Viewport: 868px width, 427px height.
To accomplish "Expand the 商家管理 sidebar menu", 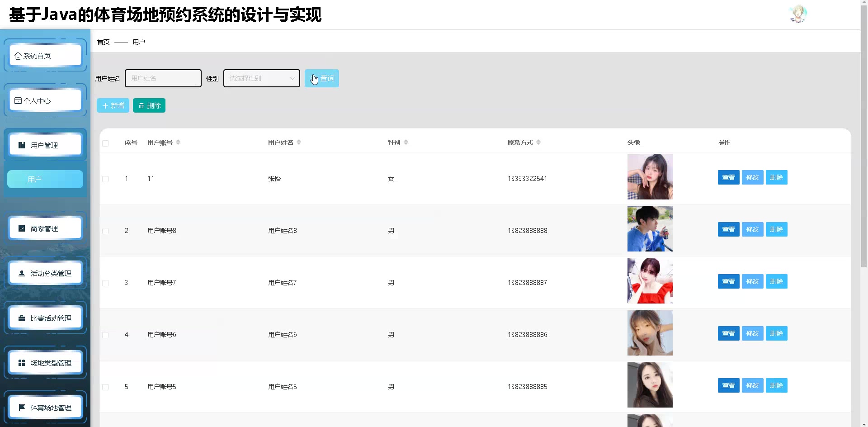I will click(x=45, y=228).
